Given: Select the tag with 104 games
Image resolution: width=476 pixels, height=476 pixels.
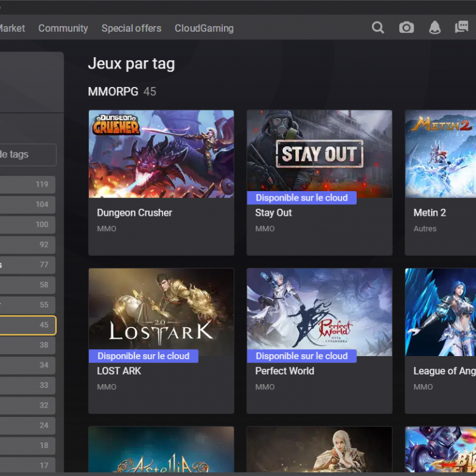Looking at the screenshot, I should [28, 204].
